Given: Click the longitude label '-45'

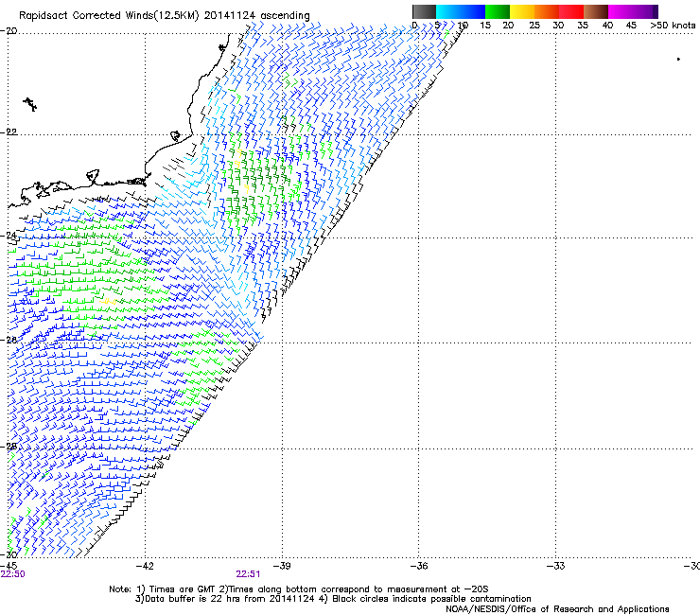Looking at the screenshot, I should (x=9, y=566).
